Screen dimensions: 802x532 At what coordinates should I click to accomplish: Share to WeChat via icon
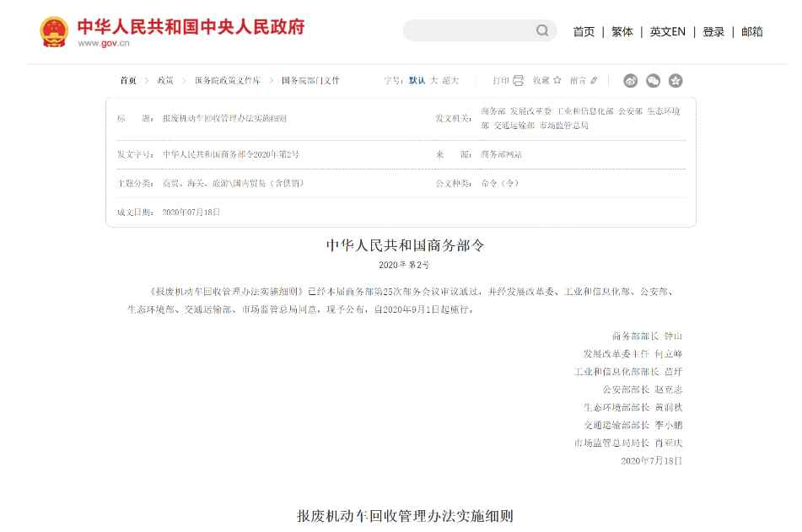pyautogui.click(x=653, y=81)
